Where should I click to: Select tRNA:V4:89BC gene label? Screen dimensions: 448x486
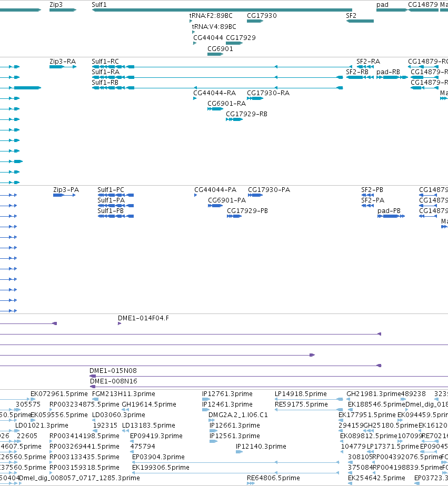click(x=214, y=27)
